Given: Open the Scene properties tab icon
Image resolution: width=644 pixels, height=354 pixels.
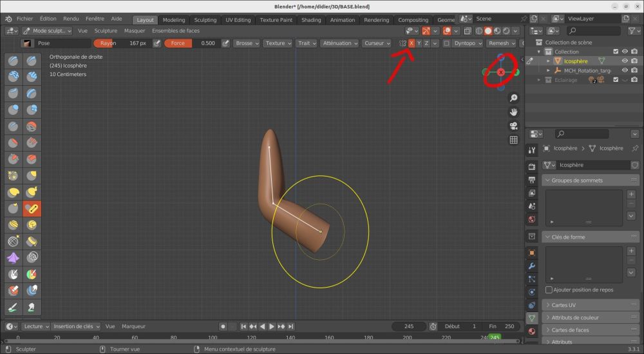Looking at the screenshot, I should (532, 206).
